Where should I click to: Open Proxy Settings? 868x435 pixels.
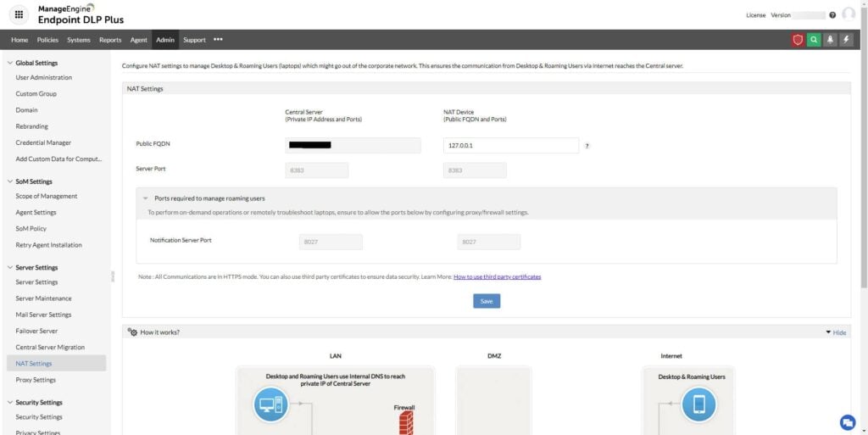pos(36,380)
